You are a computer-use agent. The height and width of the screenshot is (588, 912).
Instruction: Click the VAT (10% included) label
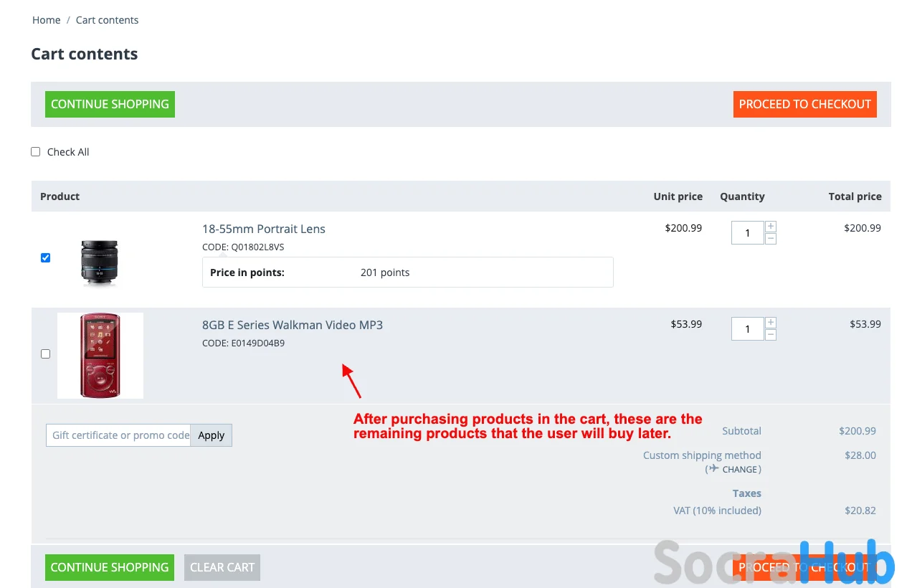tap(717, 511)
